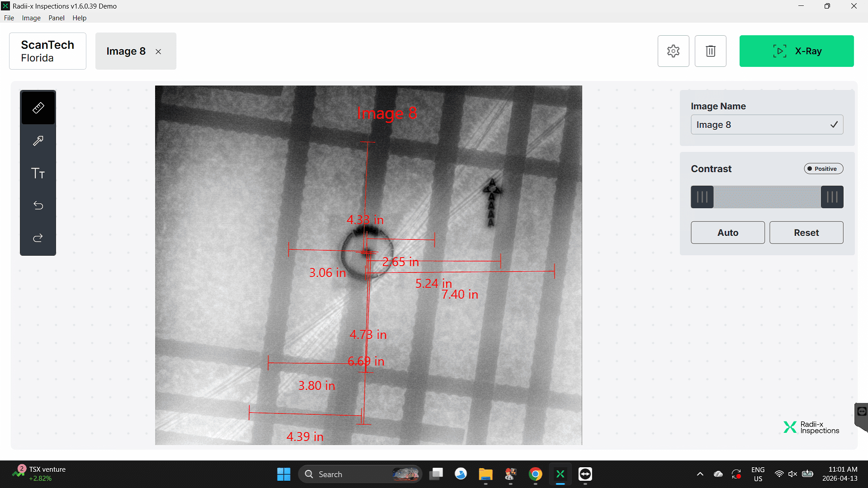Delete the current image with trash icon
Viewport: 868px width, 488px height.
tap(710, 51)
